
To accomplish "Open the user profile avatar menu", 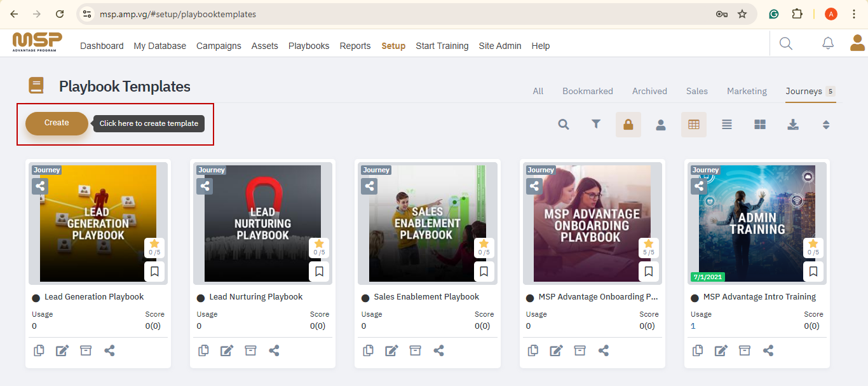I will tap(858, 43).
